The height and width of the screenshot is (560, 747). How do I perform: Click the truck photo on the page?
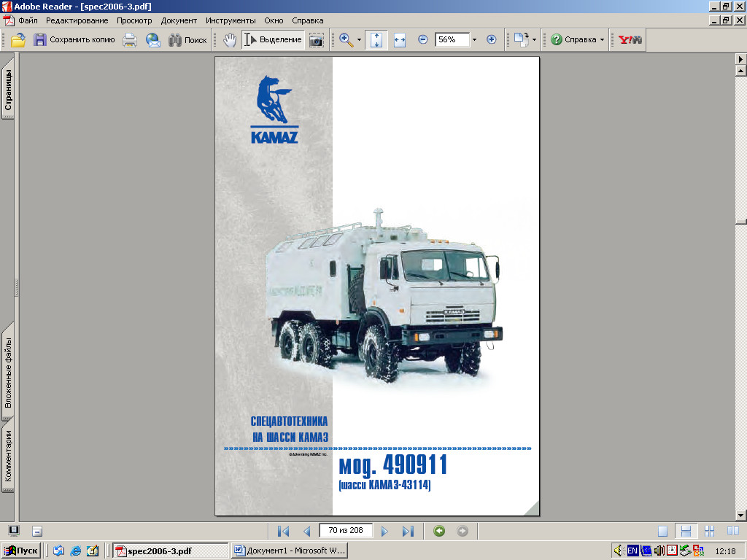(384, 296)
